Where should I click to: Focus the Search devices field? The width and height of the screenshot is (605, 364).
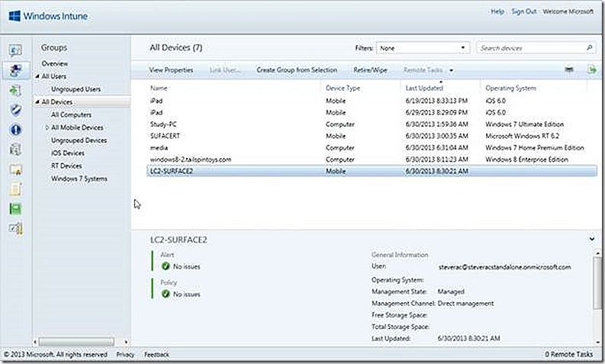pyautogui.click(x=536, y=48)
